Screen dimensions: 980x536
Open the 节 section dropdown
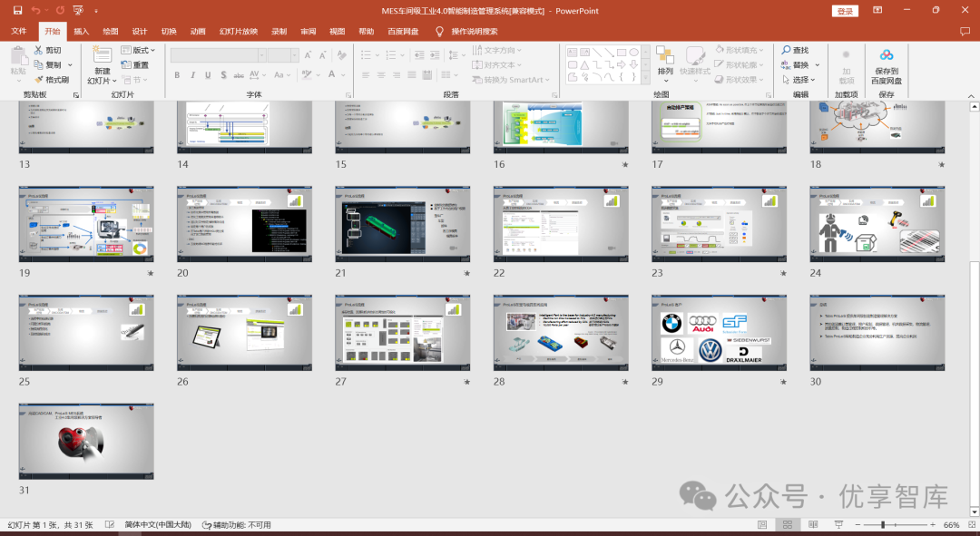tap(135, 79)
